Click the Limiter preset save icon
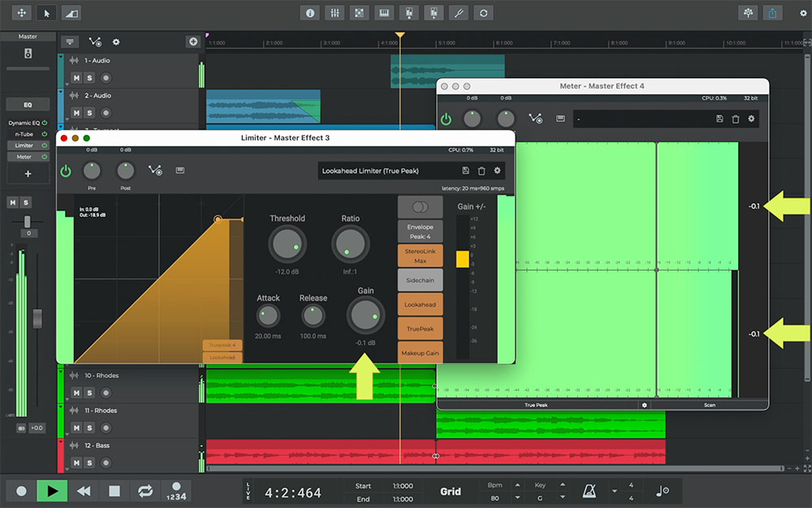The image size is (812, 508). (x=465, y=171)
